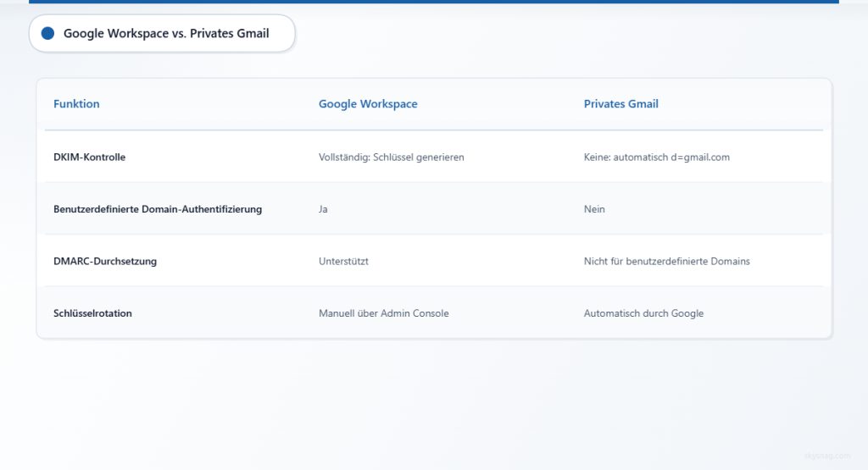Click "Benutzerdefinierte Domain-Authentifizierung" row label
Screen dimensions: 868x470
tap(157, 209)
